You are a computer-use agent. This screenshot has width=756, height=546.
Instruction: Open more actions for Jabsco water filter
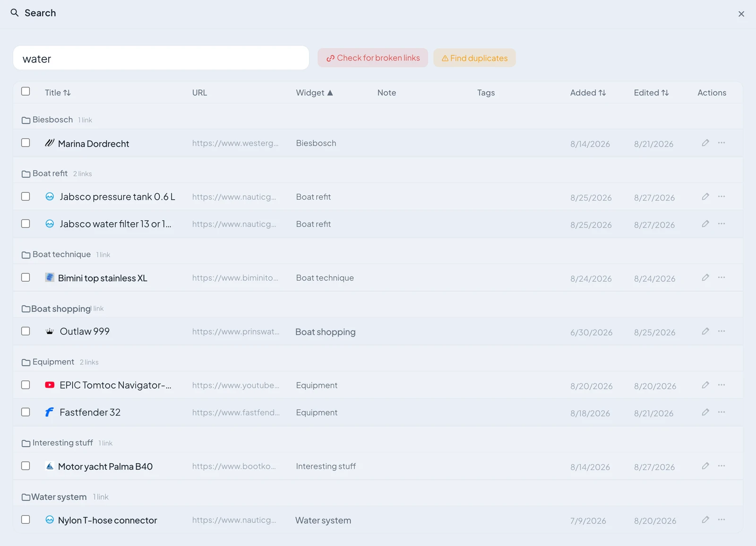point(722,224)
